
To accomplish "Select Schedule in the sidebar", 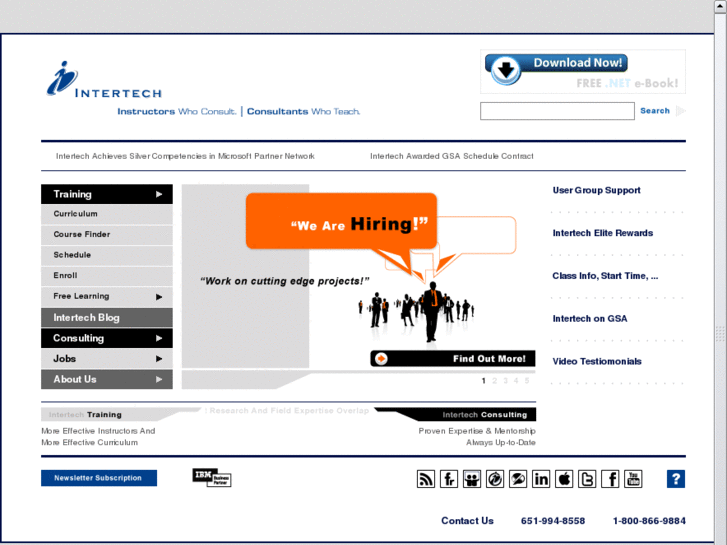I will point(107,255).
